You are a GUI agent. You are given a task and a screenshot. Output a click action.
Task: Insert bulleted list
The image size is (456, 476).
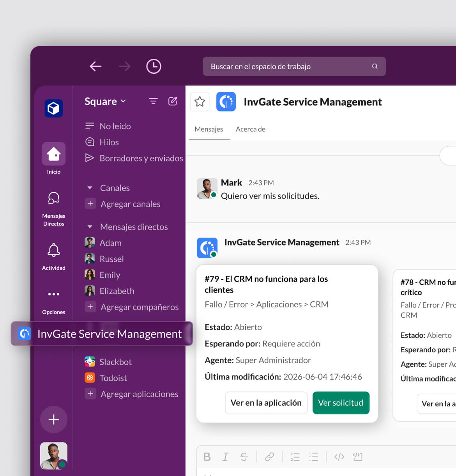coord(314,456)
